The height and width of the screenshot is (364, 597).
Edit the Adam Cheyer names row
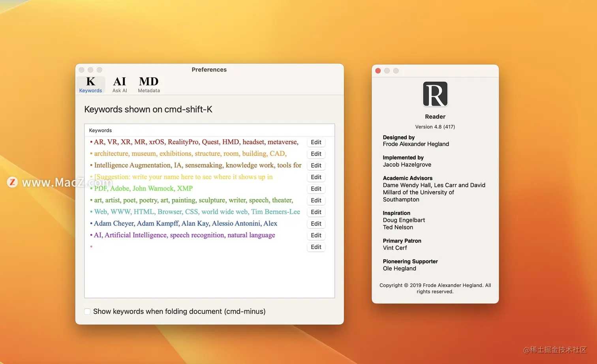click(316, 223)
